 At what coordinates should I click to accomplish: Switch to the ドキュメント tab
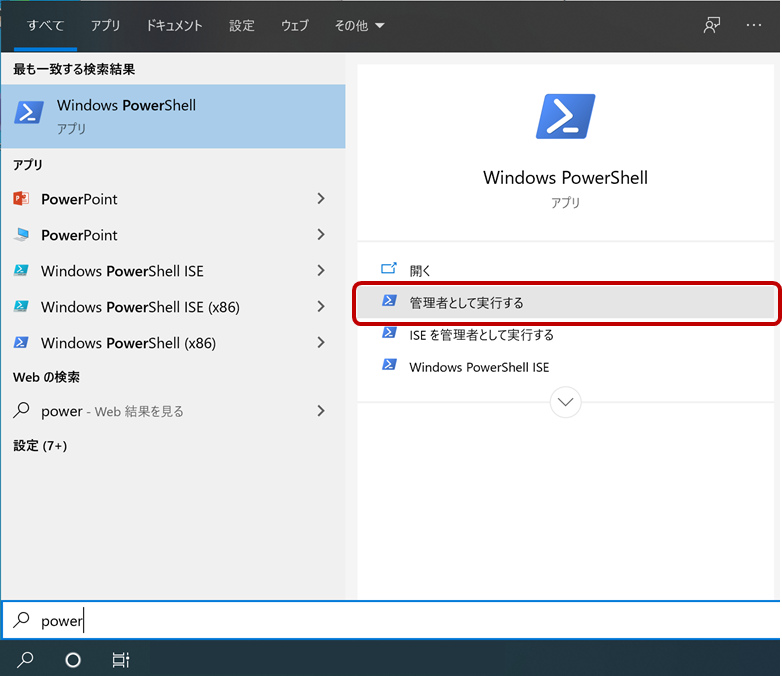click(174, 25)
